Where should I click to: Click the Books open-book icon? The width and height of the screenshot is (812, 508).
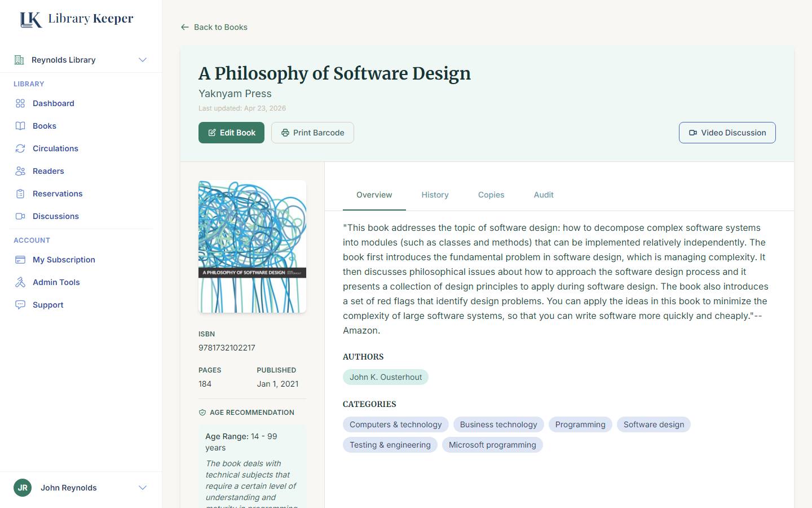[x=20, y=126]
